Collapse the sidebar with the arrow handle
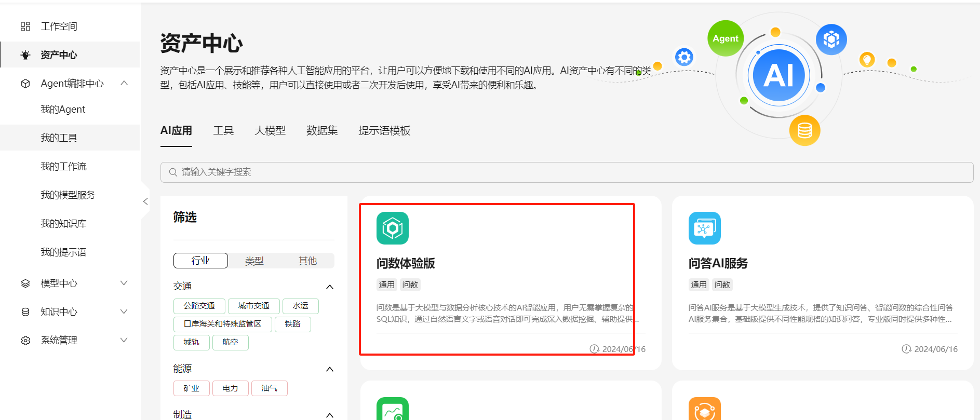 click(145, 201)
